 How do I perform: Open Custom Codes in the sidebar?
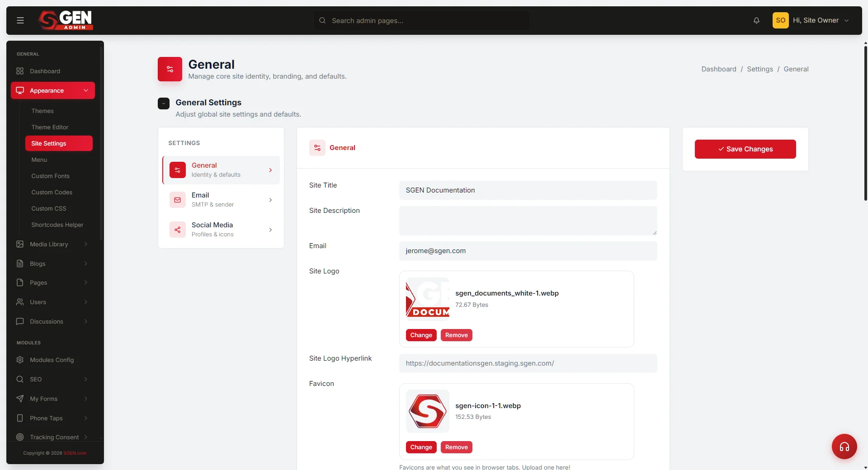52,192
